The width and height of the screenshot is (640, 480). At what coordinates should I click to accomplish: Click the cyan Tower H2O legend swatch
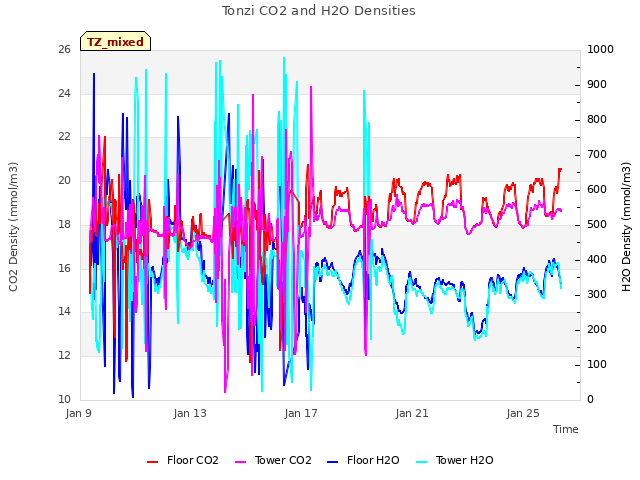point(422,462)
